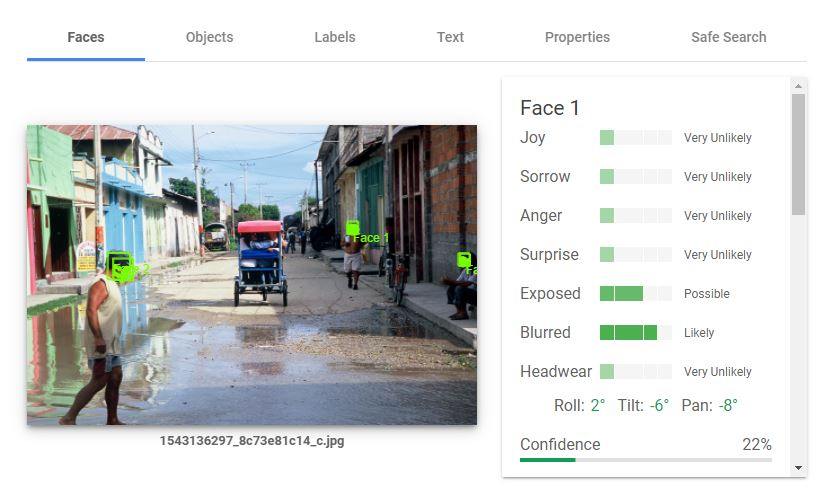Click the Confidence progress bar
This screenshot has height=492, width=830.
645,460
